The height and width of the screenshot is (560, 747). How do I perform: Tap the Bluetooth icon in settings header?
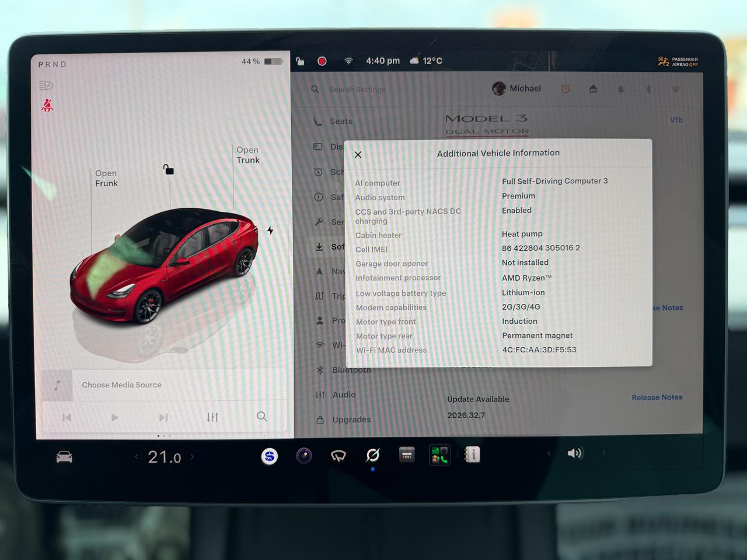(648, 89)
